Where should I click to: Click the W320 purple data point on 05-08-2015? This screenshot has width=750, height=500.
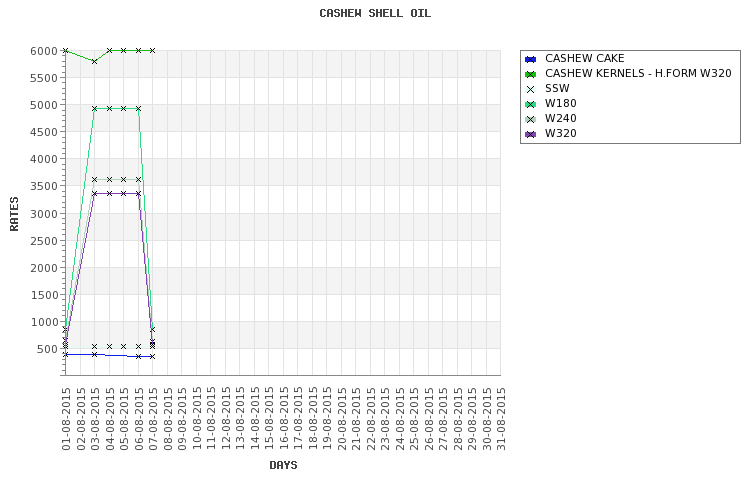click(x=123, y=193)
